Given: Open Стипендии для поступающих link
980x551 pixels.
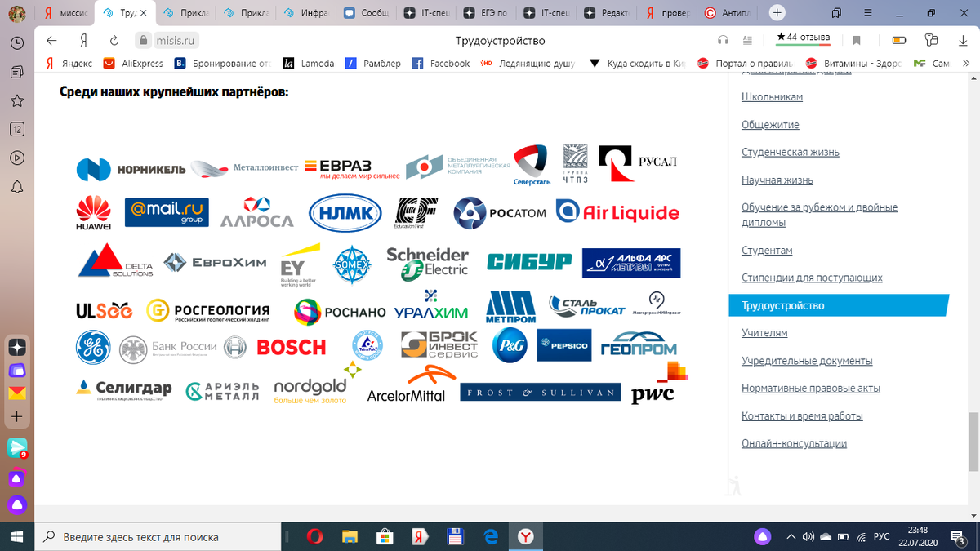Looking at the screenshot, I should (812, 278).
